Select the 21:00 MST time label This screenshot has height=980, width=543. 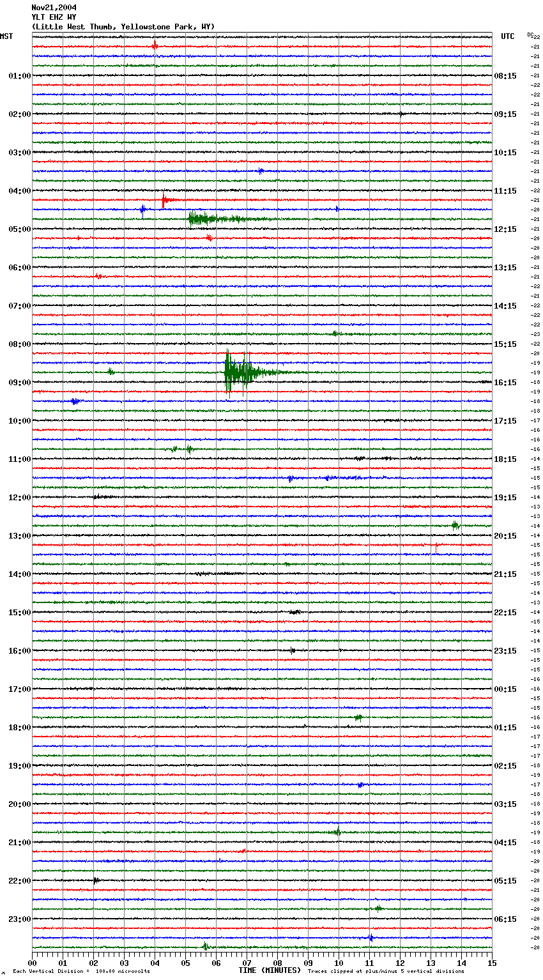coord(20,843)
